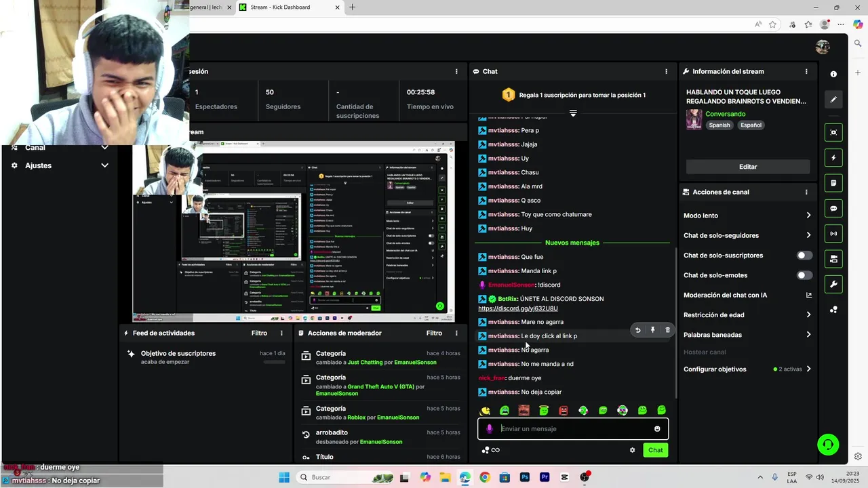Open Acciones de moderador three-dot menu

tap(456, 333)
